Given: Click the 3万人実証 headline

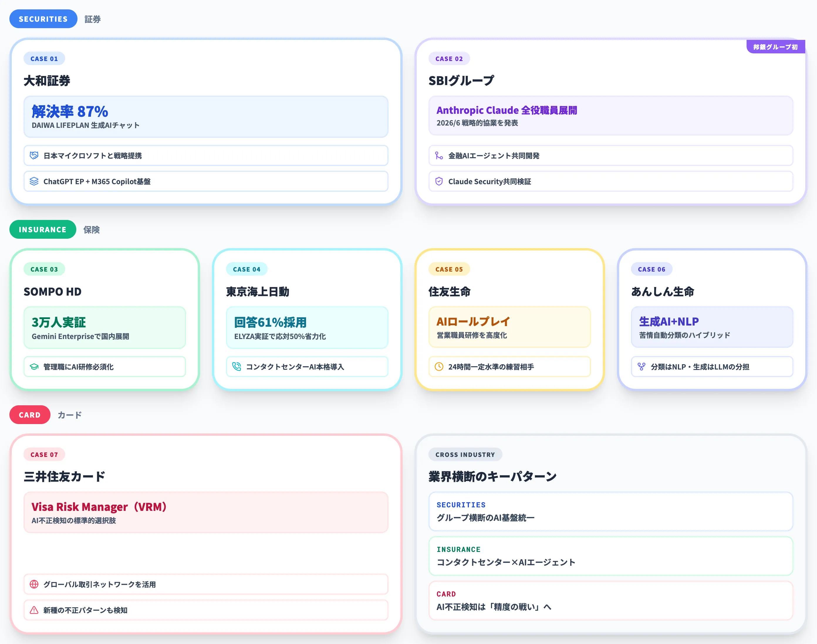Looking at the screenshot, I should tap(59, 322).
